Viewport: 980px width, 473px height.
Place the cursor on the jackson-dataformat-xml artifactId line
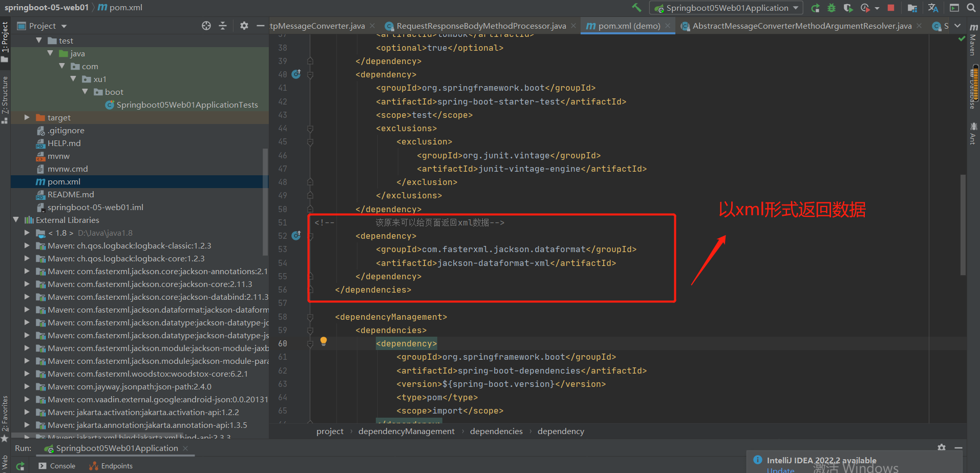(496, 263)
